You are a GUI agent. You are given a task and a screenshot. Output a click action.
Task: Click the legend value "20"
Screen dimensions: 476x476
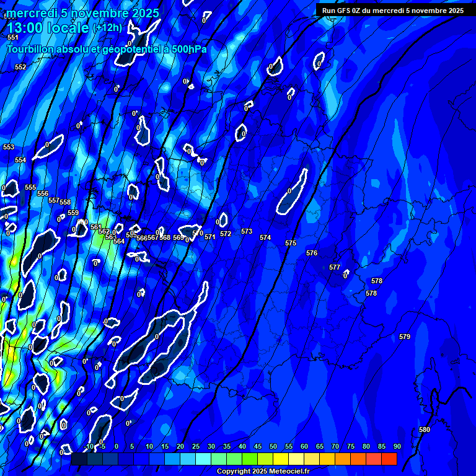180,446
